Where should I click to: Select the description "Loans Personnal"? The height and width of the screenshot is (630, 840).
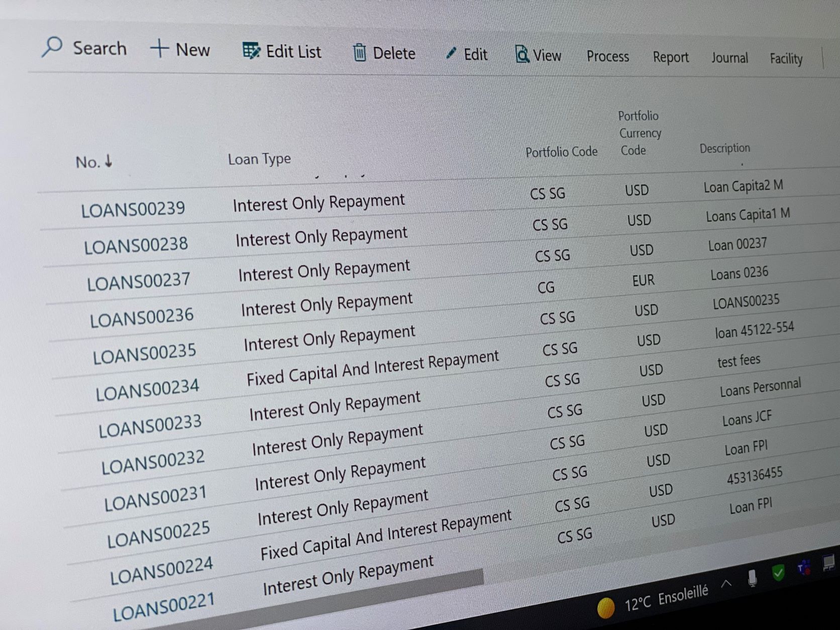761,387
